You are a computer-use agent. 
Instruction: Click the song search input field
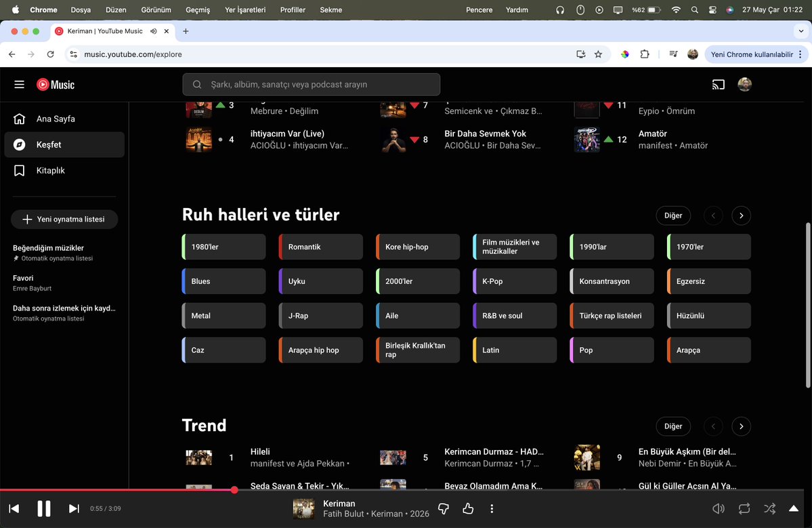point(312,85)
